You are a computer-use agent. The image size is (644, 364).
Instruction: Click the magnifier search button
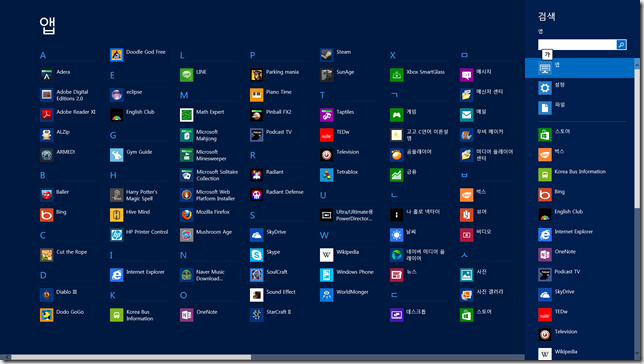(x=621, y=45)
